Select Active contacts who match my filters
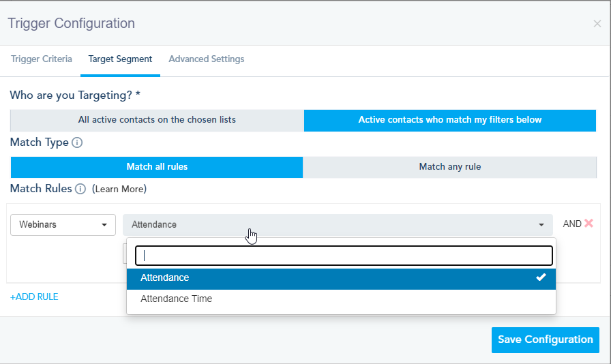The width and height of the screenshot is (611, 364). coord(450,120)
